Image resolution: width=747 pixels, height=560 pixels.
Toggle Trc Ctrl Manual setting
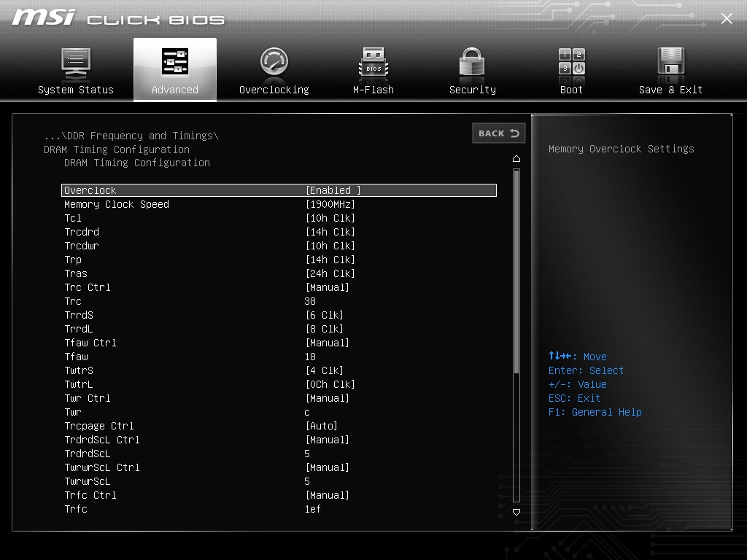point(328,287)
